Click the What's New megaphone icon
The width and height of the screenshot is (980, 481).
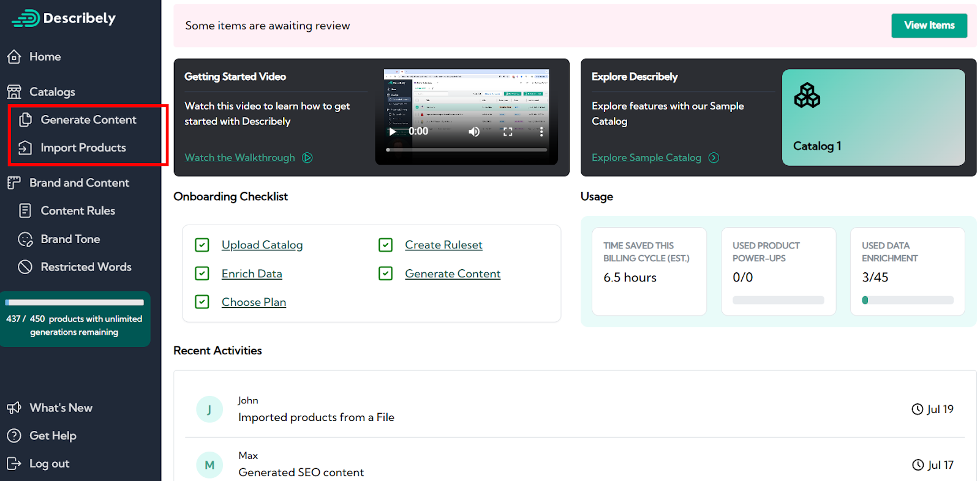click(14, 408)
